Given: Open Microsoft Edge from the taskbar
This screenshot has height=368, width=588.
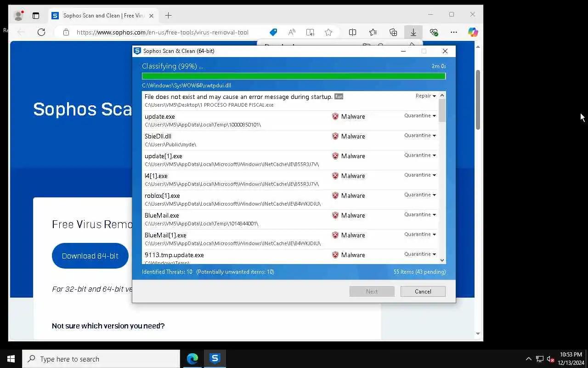Looking at the screenshot, I should [192, 359].
